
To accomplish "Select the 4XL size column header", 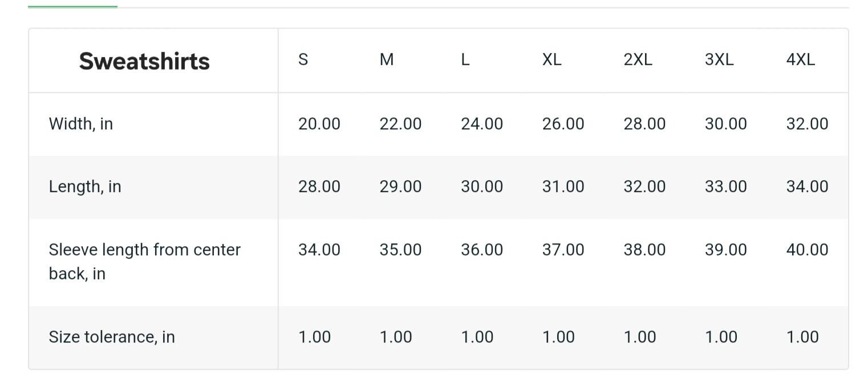I will coord(801,59).
